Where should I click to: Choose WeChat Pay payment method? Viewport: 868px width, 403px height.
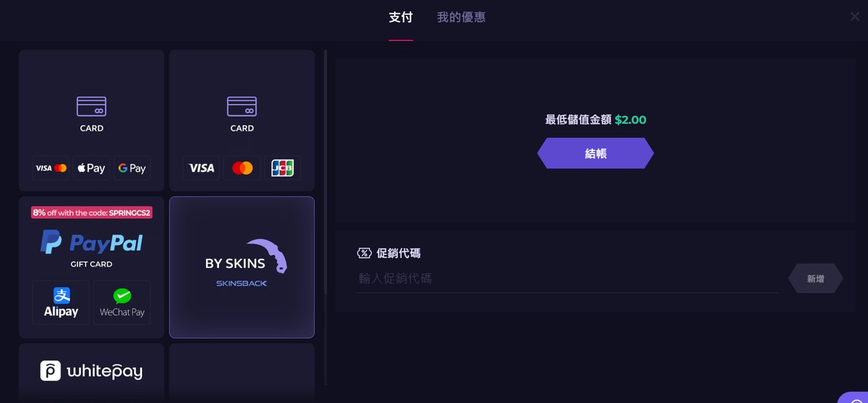[x=122, y=302]
